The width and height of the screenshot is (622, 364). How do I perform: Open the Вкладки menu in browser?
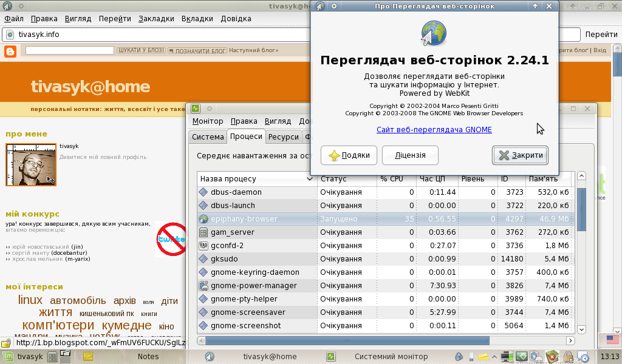pyautogui.click(x=197, y=19)
